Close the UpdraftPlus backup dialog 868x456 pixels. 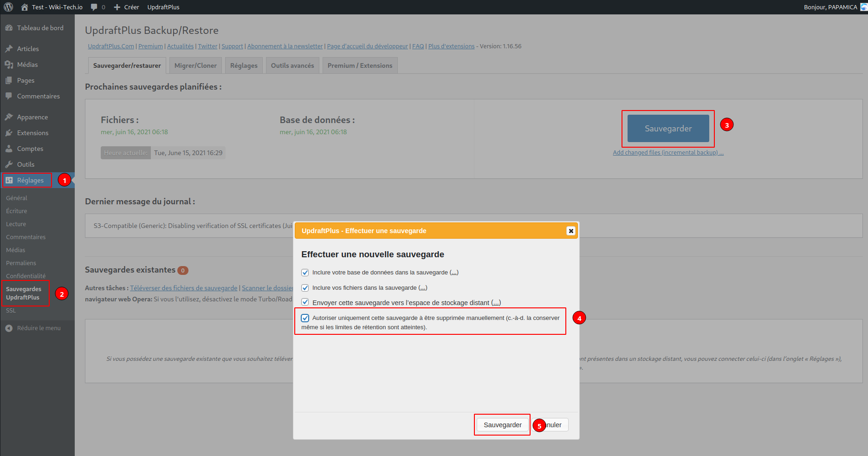(571, 231)
